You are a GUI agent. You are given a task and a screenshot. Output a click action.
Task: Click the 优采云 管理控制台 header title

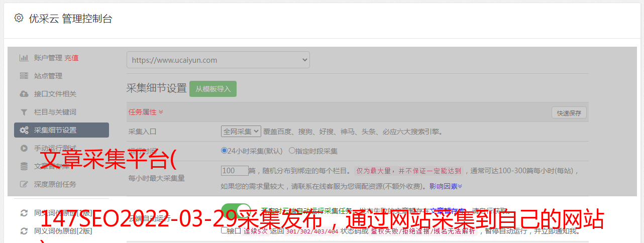tap(70, 19)
